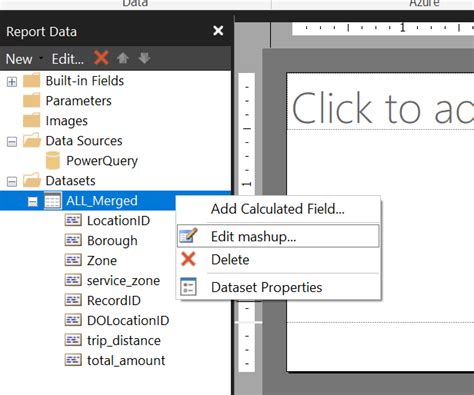Collapse the ALL_Merged dataset fields

pyautogui.click(x=33, y=202)
